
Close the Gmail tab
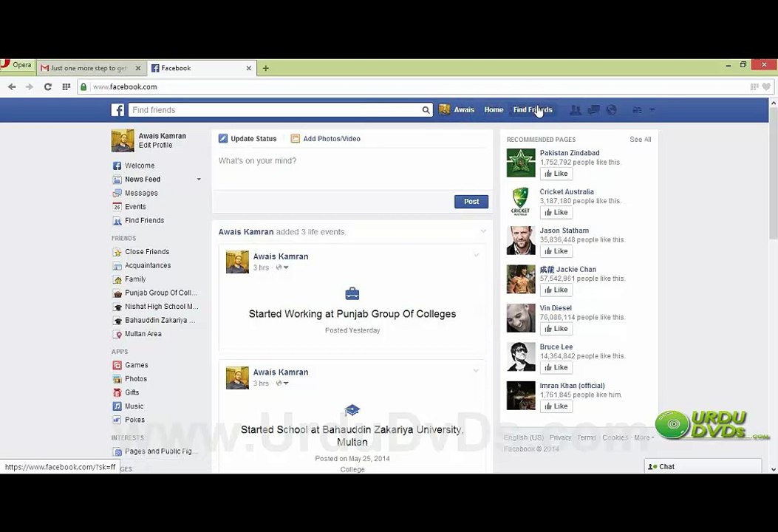pyautogui.click(x=138, y=68)
